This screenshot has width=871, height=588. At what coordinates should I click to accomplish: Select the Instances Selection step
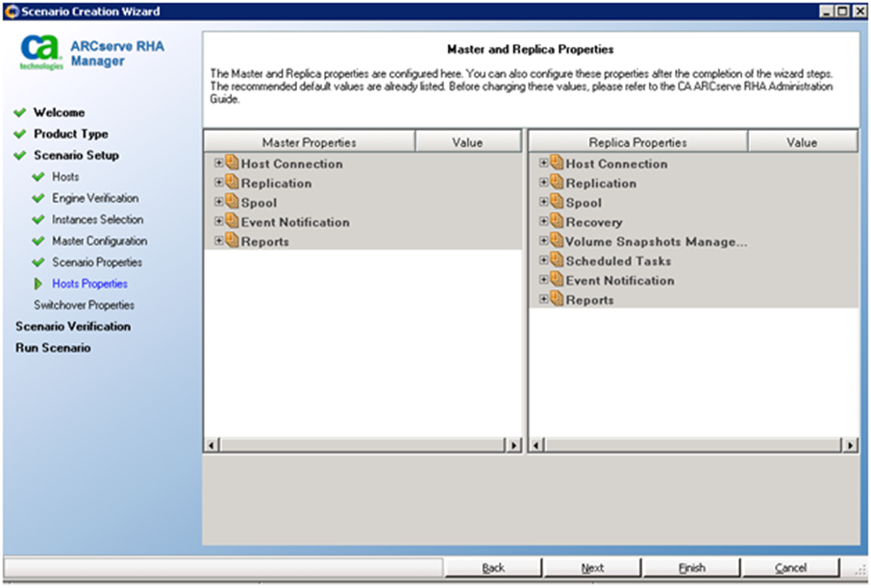coord(97,219)
